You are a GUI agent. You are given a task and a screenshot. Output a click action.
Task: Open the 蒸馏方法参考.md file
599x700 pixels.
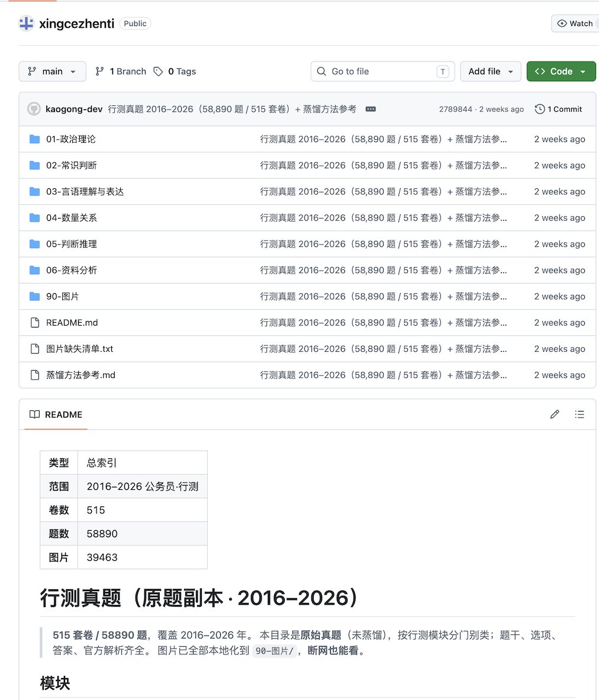coord(80,375)
